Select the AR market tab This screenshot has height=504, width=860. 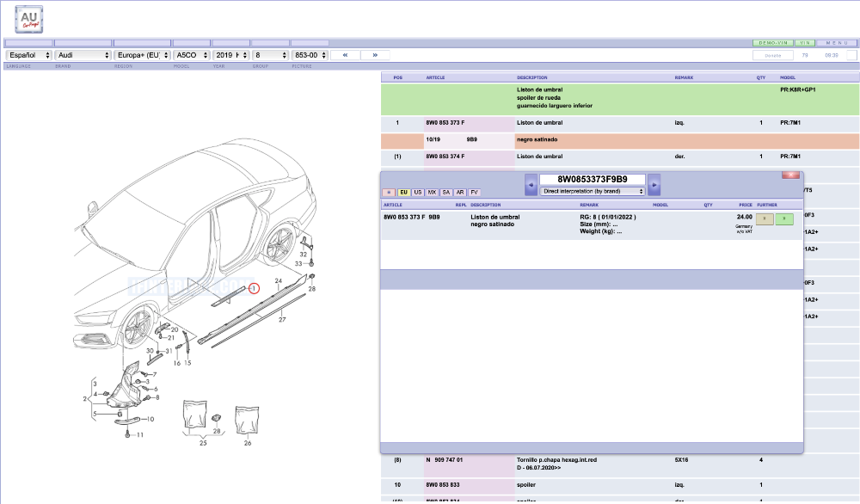click(x=460, y=193)
